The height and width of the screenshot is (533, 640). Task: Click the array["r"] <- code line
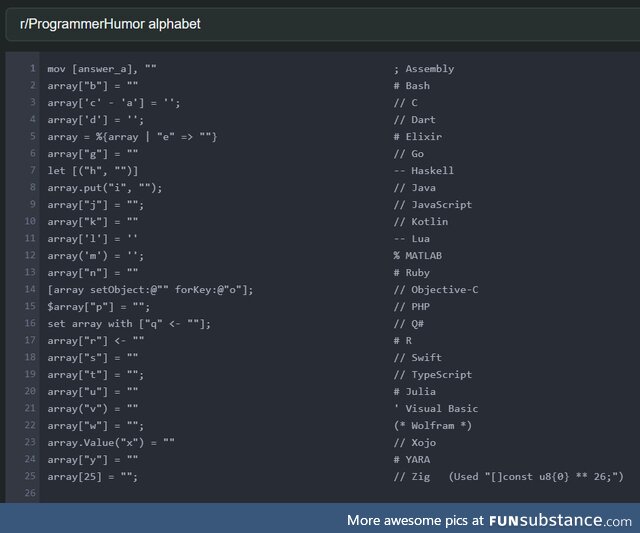pyautogui.click(x=96, y=341)
